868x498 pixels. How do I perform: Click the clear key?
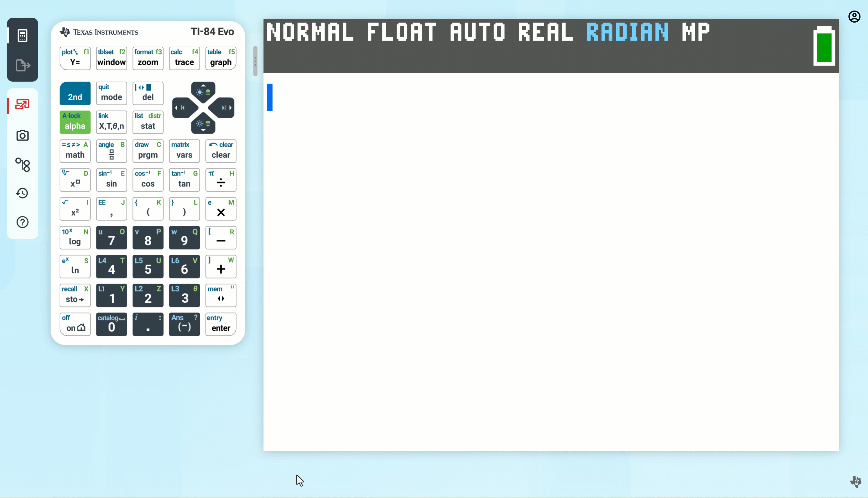coord(221,151)
